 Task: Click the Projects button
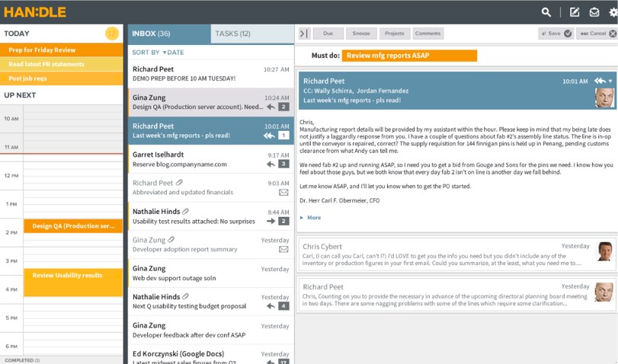[395, 34]
